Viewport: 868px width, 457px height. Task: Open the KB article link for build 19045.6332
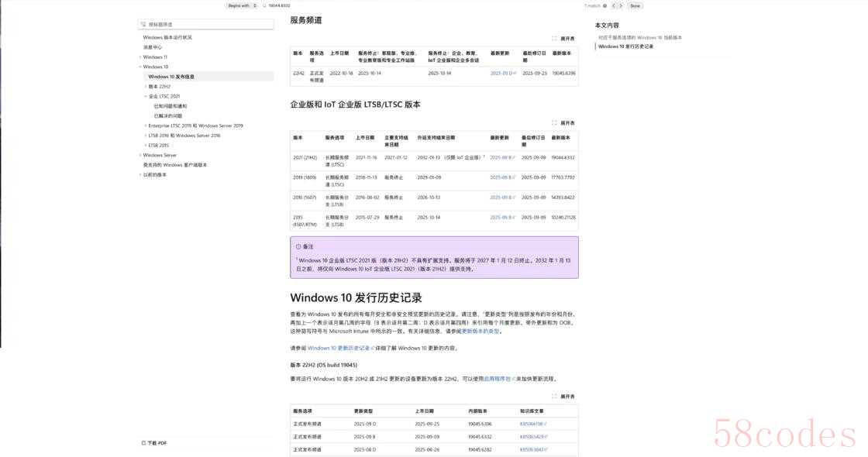[533, 437]
